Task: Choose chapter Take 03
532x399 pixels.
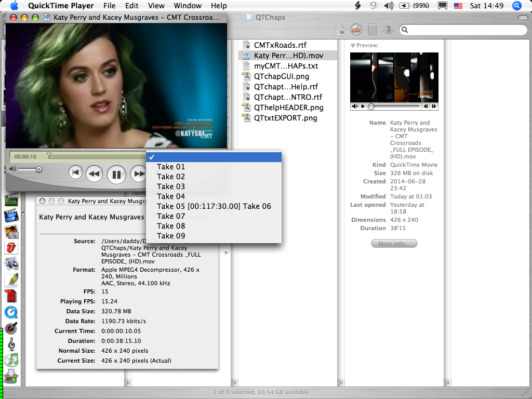Action: click(x=214, y=187)
